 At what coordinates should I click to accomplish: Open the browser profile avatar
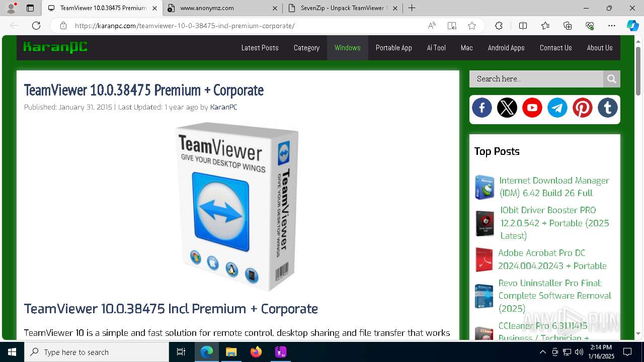[x=11, y=8]
